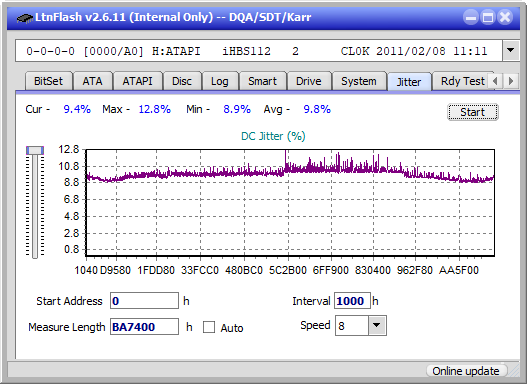Click in the Start Address field
The height and width of the screenshot is (384, 527).
point(145,301)
